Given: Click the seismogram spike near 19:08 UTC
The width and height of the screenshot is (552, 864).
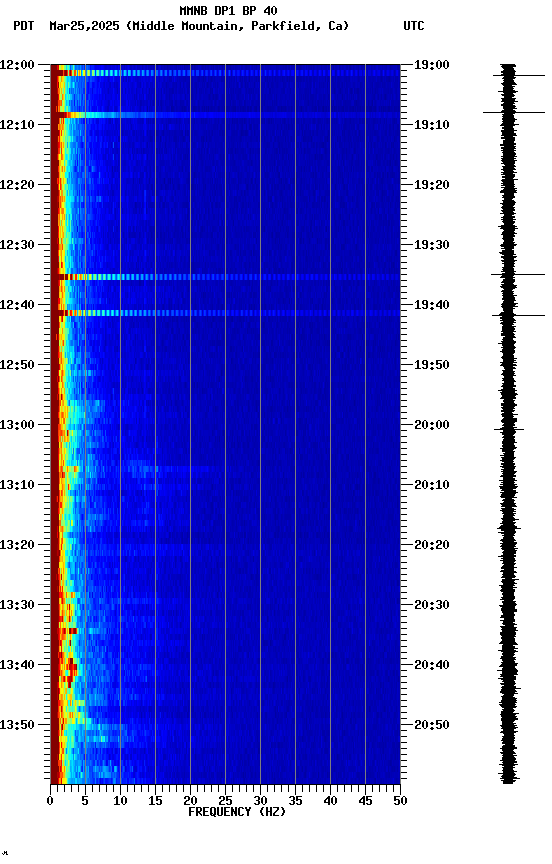Looking at the screenshot, I should (514, 112).
